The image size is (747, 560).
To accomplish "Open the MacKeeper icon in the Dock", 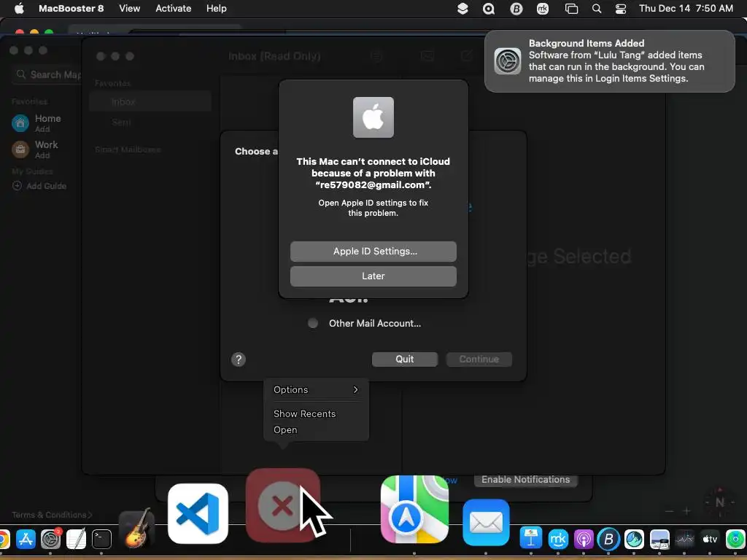I will click(558, 539).
